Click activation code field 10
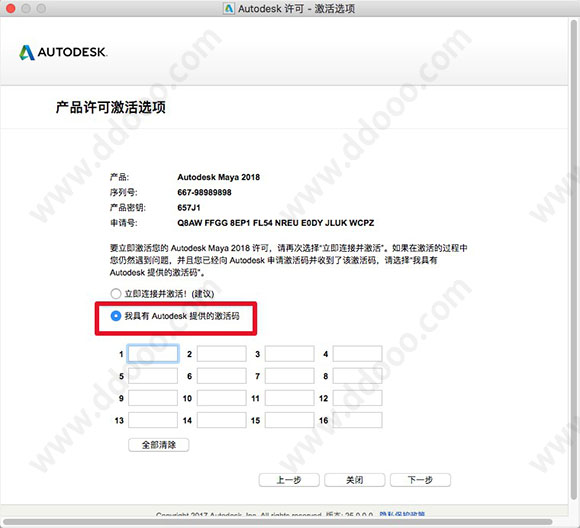The width and height of the screenshot is (580, 528). (x=221, y=398)
